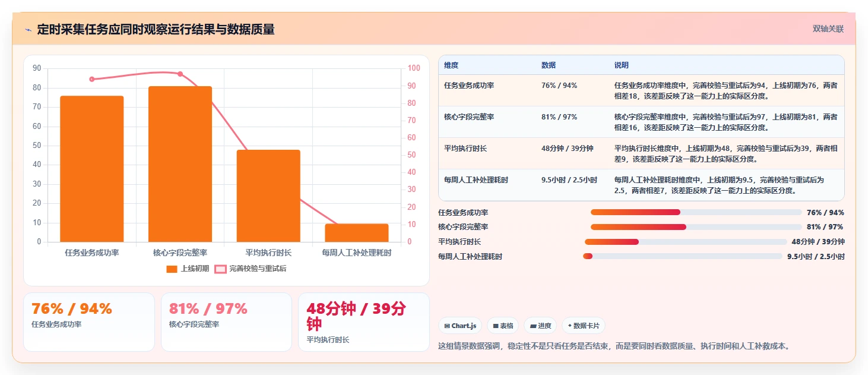868x375 pixels.
Task: Click the footer sentence beginning 这组情景数据强调
Action: point(614,346)
